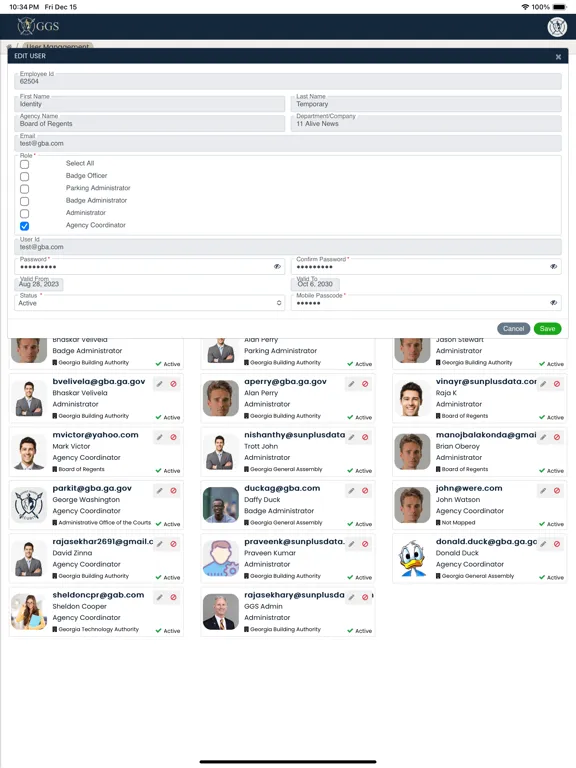Edit the nishanthy@sunplusdata user
The width and height of the screenshot is (576, 768).
coord(351,437)
